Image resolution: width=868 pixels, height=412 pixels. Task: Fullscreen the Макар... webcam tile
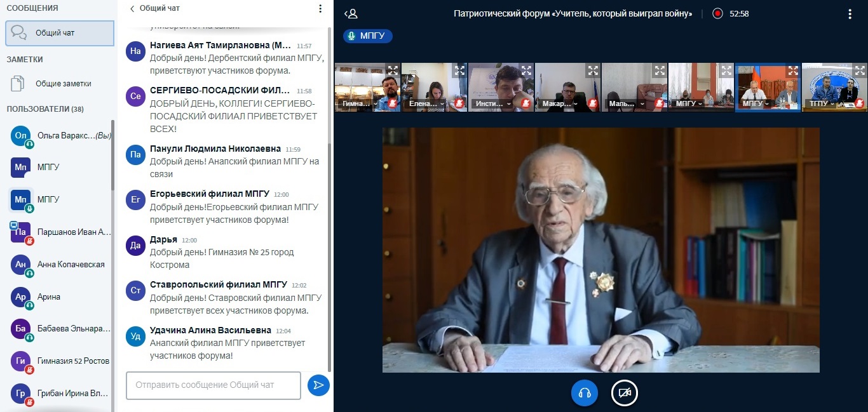pyautogui.click(x=593, y=70)
